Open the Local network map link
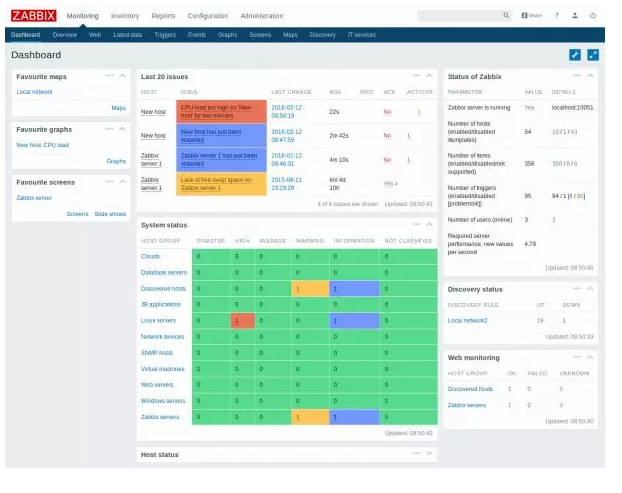This screenshot has height=493, width=622. coord(35,92)
